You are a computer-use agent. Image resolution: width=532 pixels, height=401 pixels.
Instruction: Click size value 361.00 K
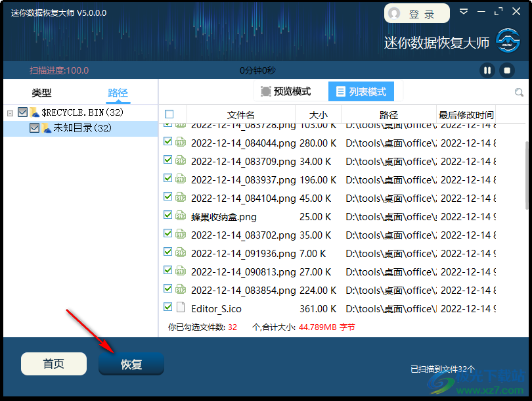pos(318,309)
